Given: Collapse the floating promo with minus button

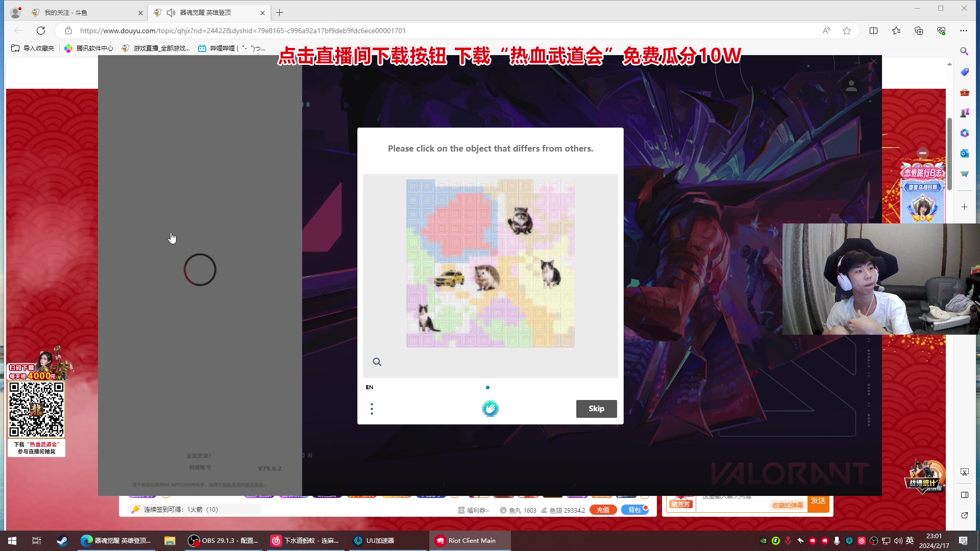Looking at the screenshot, I should click(923, 153).
